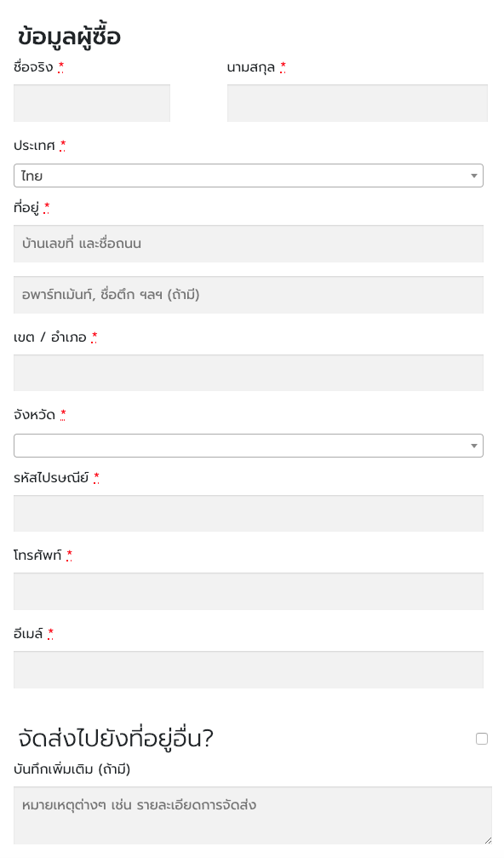Viewport: 504px width, 858px height.
Task: Click the red asterisk beside ชื่อจริง
Action: coord(60,67)
